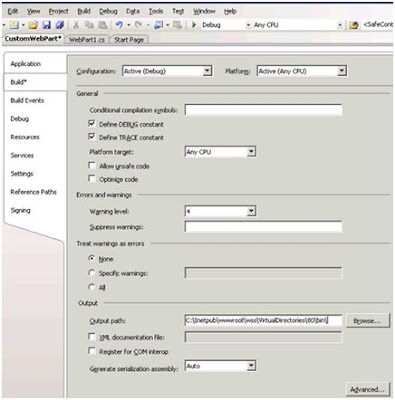Open the Build Events properties page

tap(27, 100)
